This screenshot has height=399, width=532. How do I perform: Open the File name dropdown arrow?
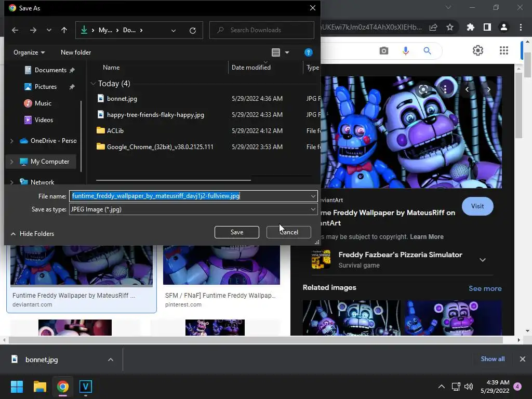313,196
